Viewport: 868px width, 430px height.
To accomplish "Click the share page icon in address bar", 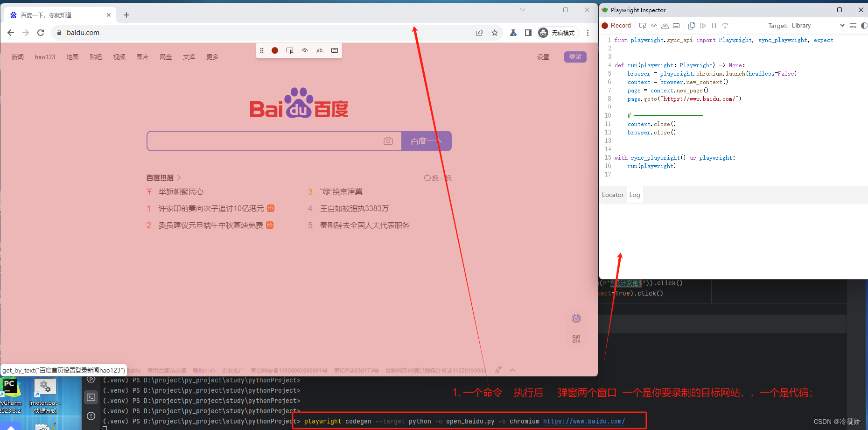I will [480, 33].
